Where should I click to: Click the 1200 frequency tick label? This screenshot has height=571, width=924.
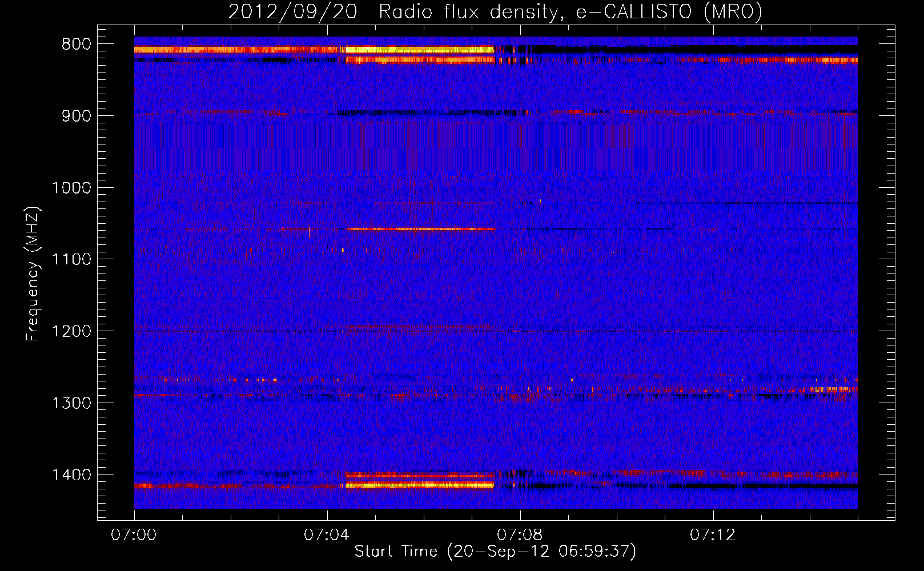72,332
